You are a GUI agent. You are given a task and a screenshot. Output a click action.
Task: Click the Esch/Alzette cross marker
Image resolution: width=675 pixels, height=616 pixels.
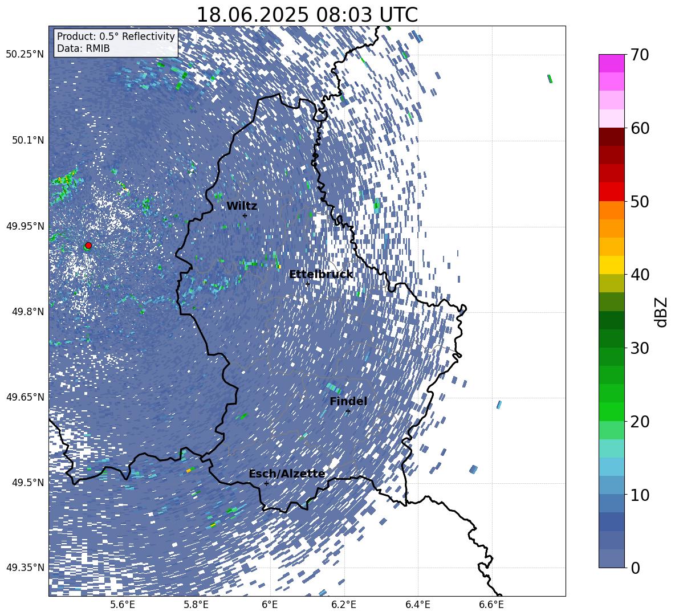click(x=266, y=483)
